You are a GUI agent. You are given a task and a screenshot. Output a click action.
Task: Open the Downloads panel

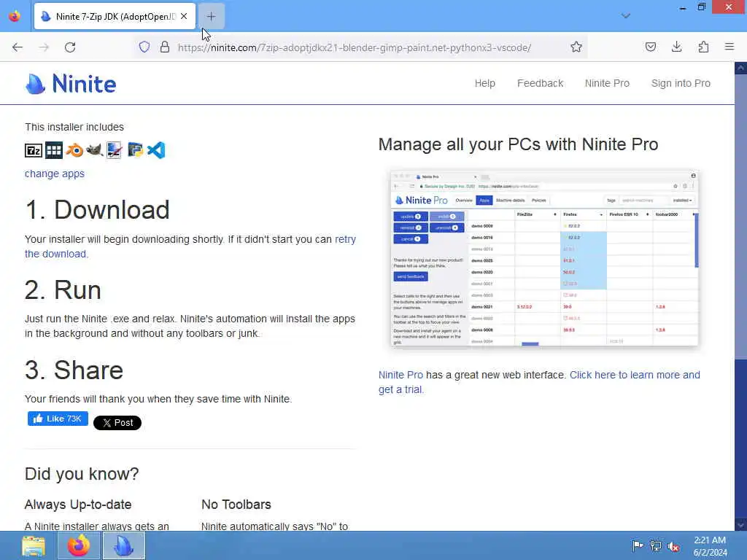point(676,47)
